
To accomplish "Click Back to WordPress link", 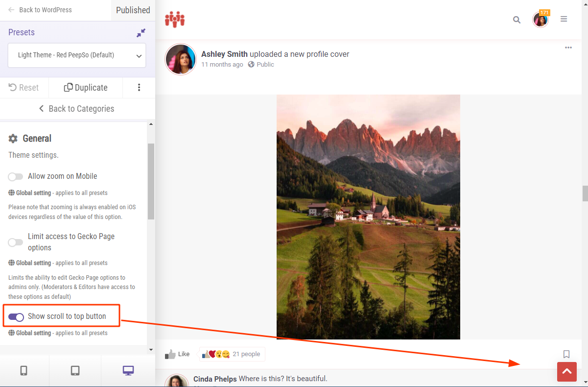I will click(40, 10).
